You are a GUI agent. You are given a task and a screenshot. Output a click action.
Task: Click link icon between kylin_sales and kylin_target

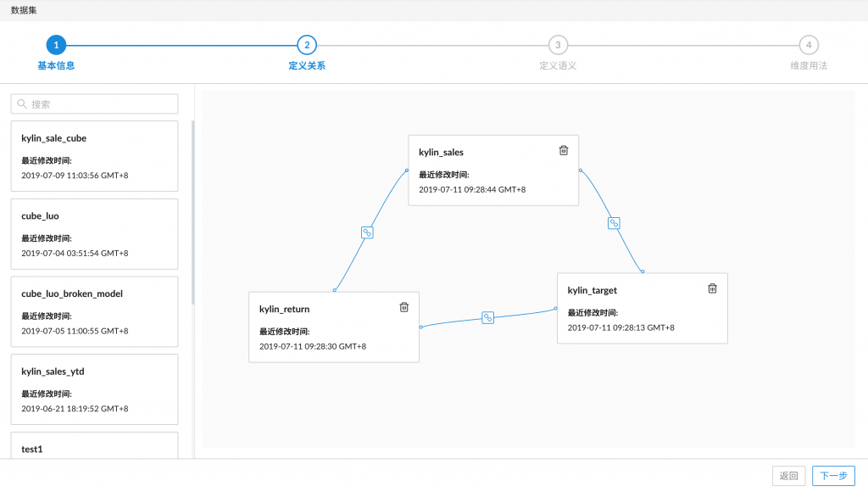tap(615, 223)
